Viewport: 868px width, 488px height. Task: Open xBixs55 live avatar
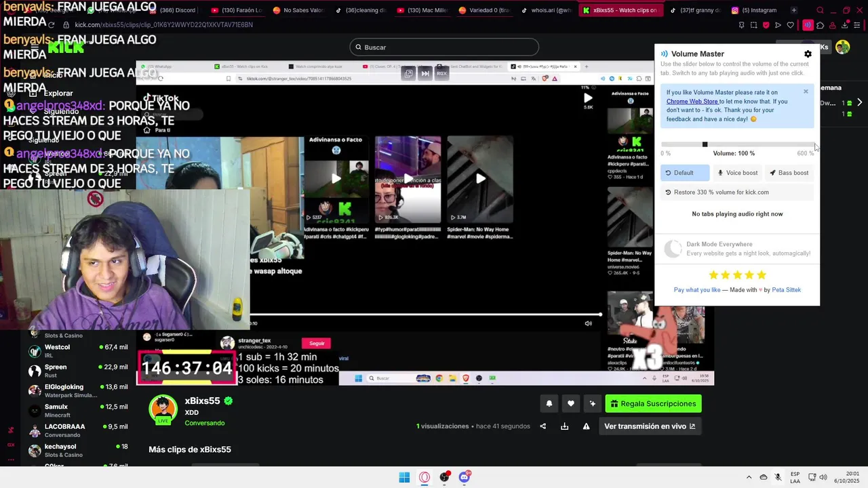(163, 409)
